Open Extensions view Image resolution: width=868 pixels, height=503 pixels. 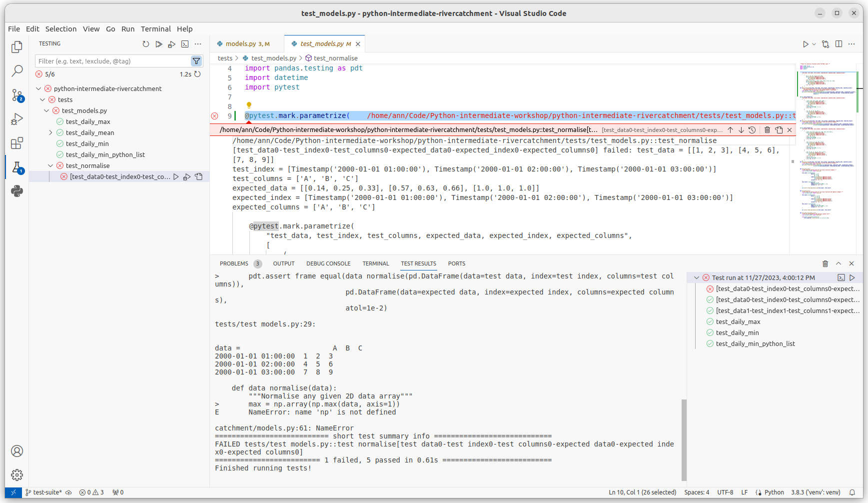pos(17,143)
